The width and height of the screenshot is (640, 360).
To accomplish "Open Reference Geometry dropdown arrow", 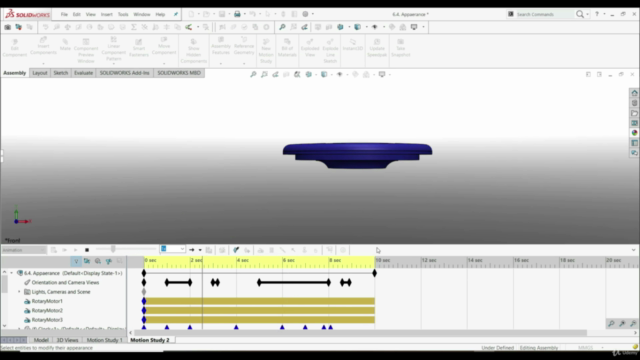I will click(x=244, y=63).
